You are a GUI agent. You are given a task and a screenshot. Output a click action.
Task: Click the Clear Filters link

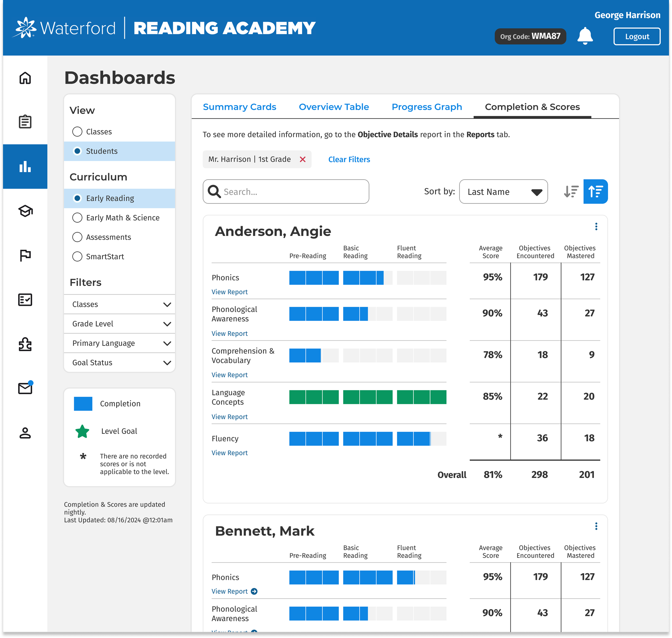[x=349, y=160]
